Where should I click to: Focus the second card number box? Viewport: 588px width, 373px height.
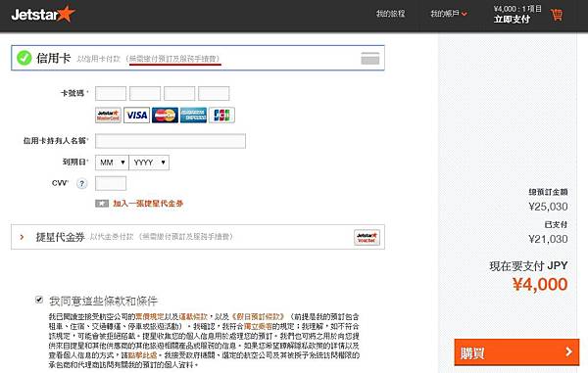tap(145, 94)
